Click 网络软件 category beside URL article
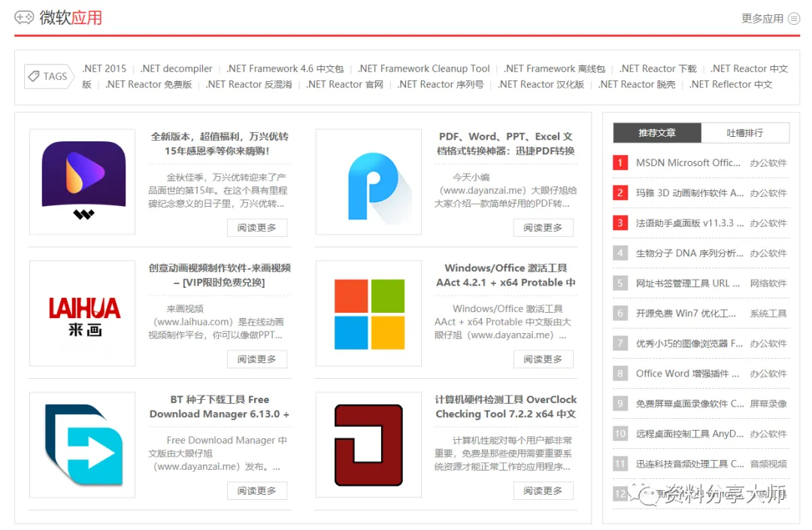 [768, 283]
